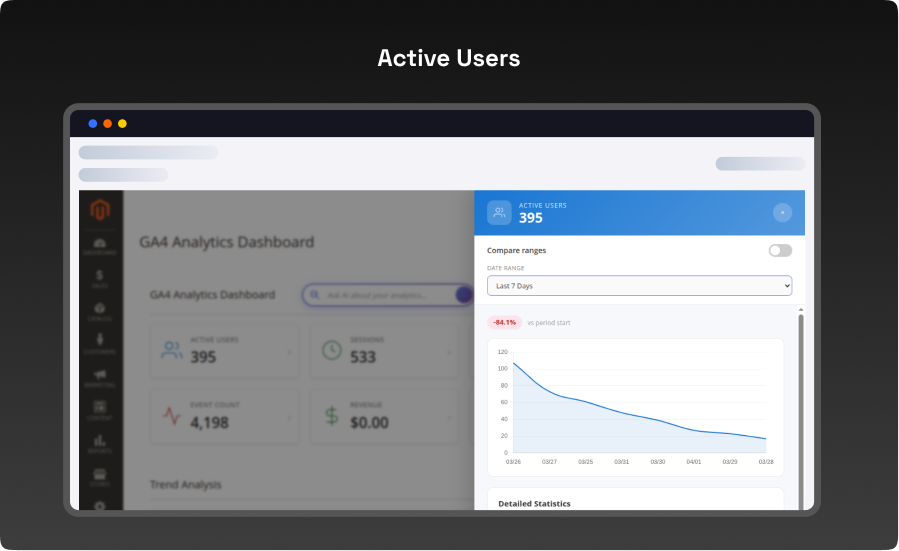
Task: Click the Magento logo in sidebar
Action: coord(100,210)
